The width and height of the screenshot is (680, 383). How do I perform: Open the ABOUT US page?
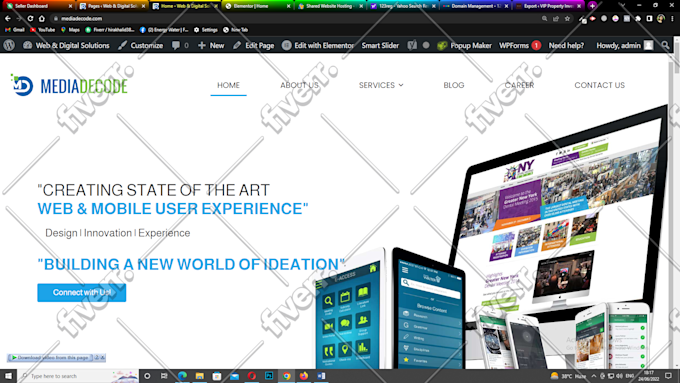pyautogui.click(x=299, y=85)
